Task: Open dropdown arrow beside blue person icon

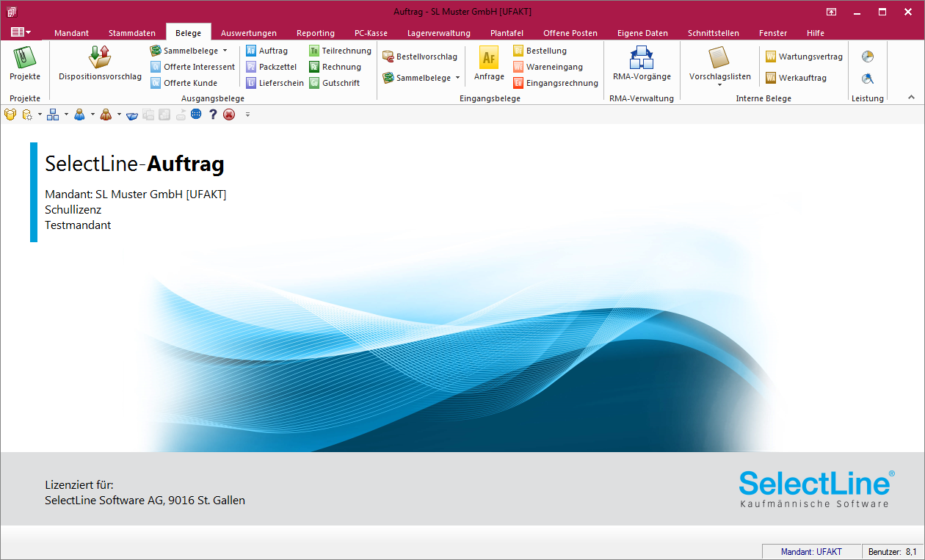Action: [x=92, y=114]
